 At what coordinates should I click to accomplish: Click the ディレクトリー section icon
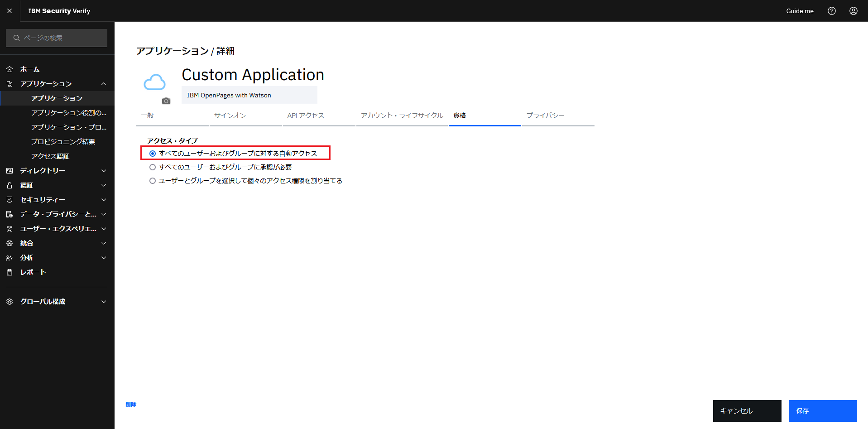[10, 171]
